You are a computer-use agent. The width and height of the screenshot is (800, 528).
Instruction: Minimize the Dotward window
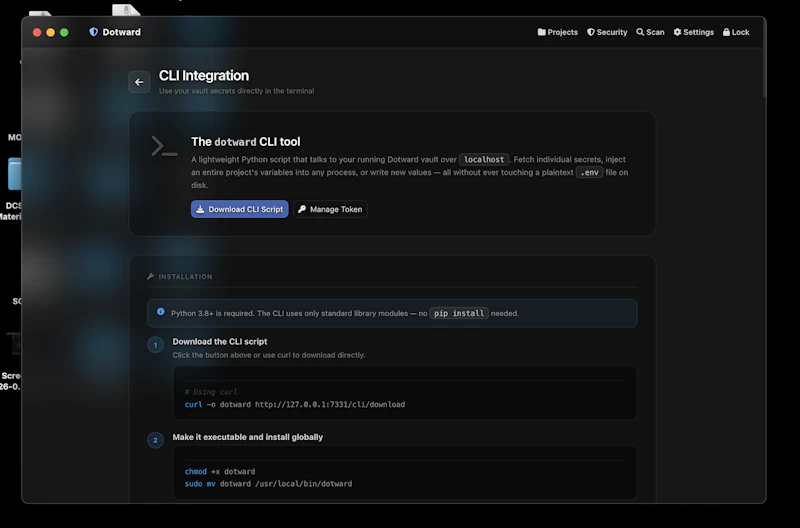click(51, 32)
